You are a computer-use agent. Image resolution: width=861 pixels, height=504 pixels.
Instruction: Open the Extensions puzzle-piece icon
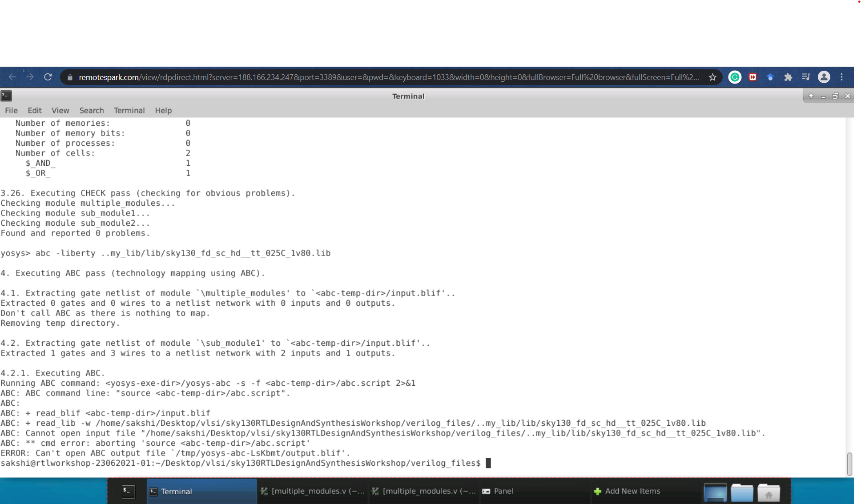pos(788,77)
